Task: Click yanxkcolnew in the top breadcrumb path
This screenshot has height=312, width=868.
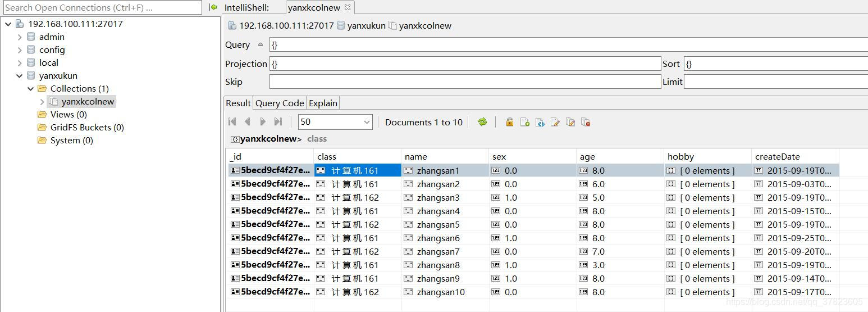Action: (x=425, y=25)
